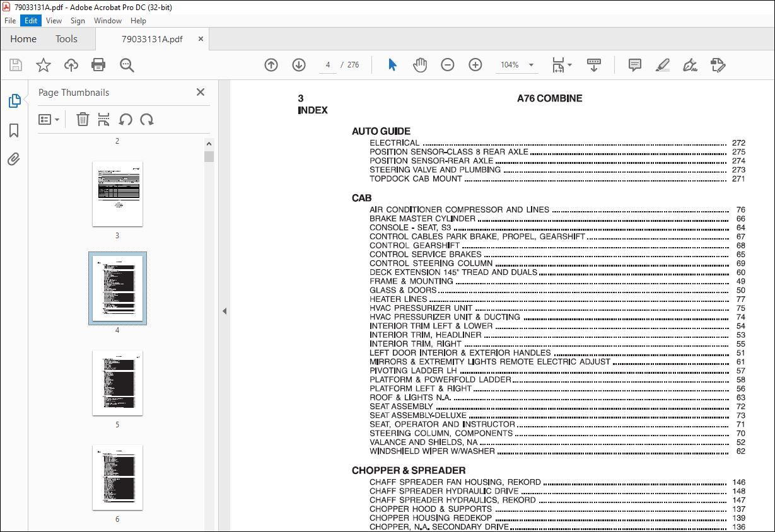Screen dimensions: 775x532
Task: Enable scrolling page display mode
Action: [x=593, y=64]
